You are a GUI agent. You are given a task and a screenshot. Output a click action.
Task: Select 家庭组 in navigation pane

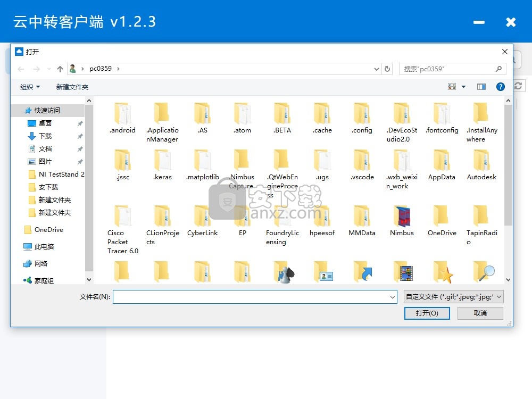coord(44,280)
